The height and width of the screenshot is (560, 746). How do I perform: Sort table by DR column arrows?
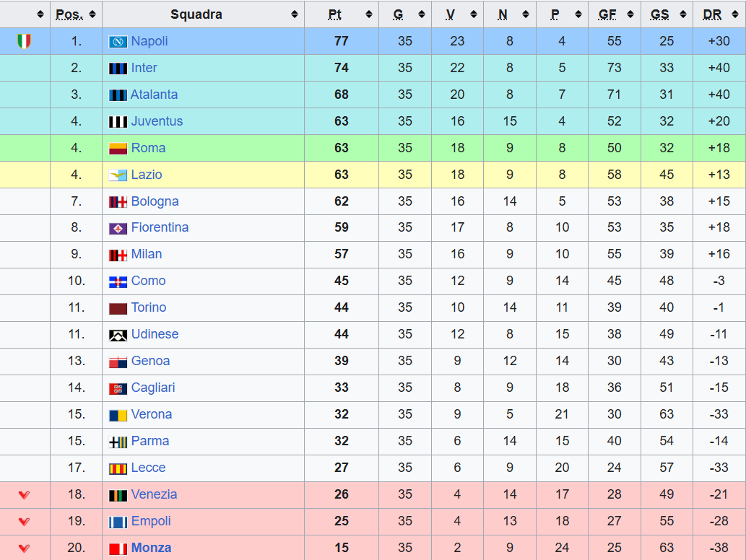[735, 14]
